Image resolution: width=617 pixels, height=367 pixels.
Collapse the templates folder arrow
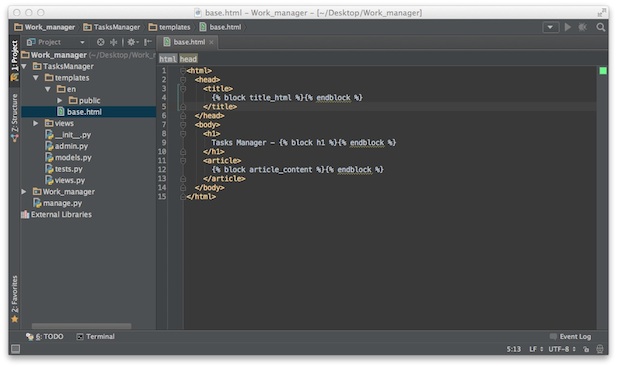[36, 78]
